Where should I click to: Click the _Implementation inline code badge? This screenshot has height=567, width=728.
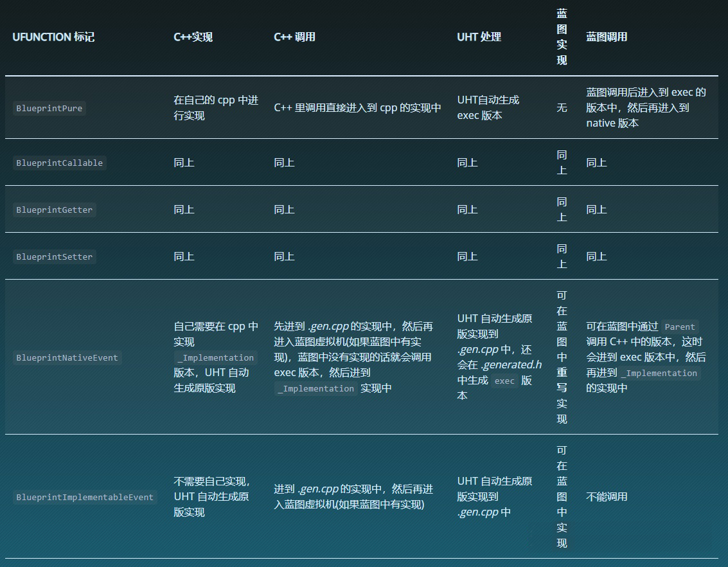pos(215,357)
